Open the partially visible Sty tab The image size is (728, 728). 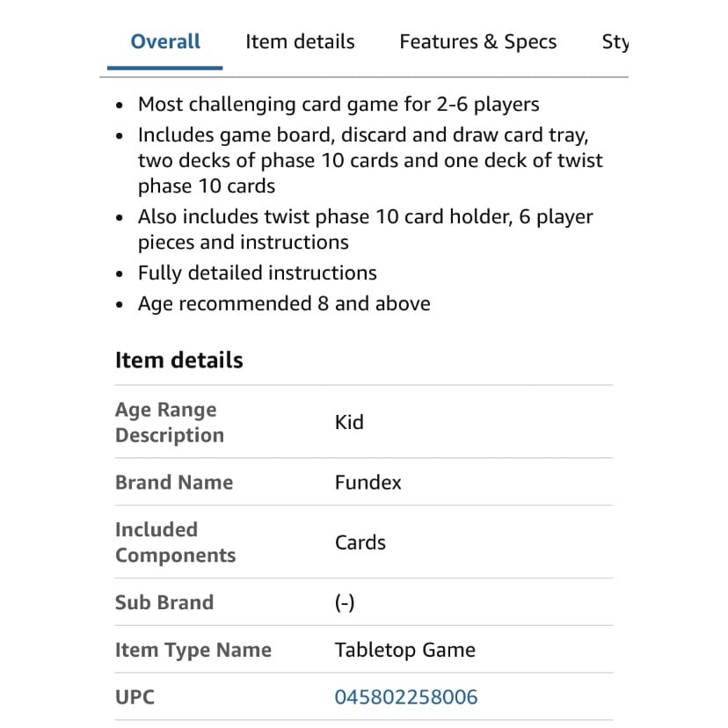(615, 42)
